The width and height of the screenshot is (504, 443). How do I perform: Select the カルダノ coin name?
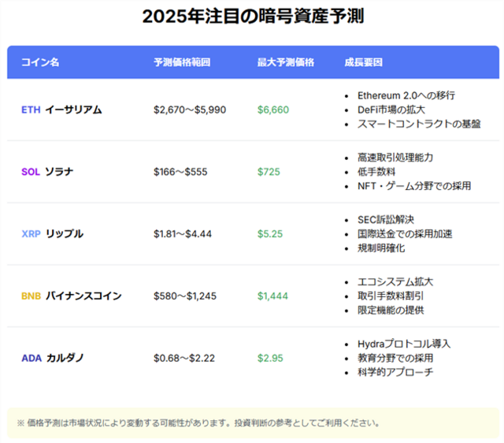click(x=65, y=358)
